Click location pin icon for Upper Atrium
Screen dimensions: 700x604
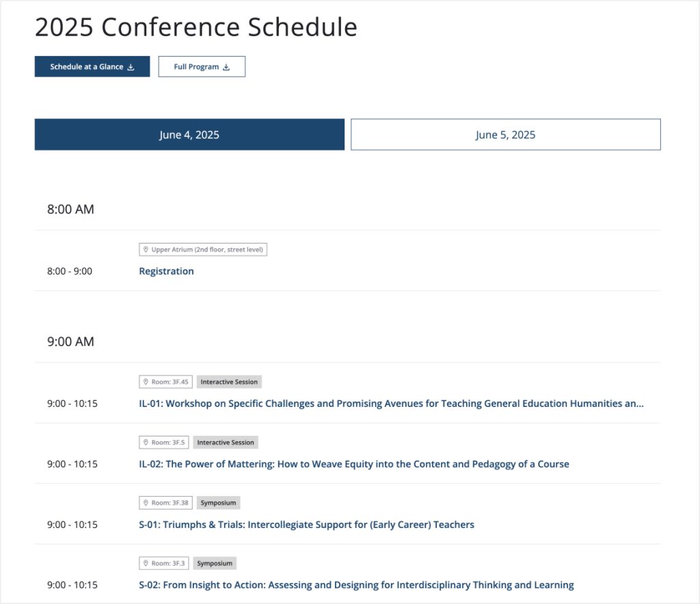point(146,250)
